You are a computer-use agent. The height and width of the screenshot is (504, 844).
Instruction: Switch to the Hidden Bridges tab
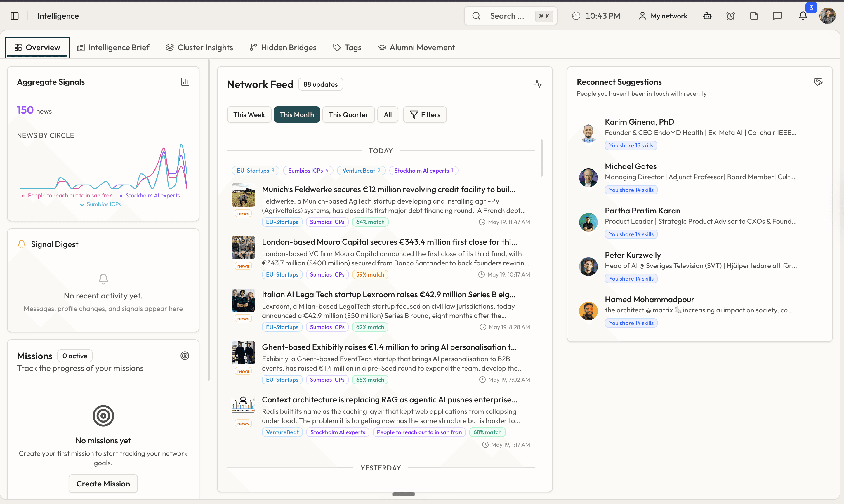click(283, 48)
